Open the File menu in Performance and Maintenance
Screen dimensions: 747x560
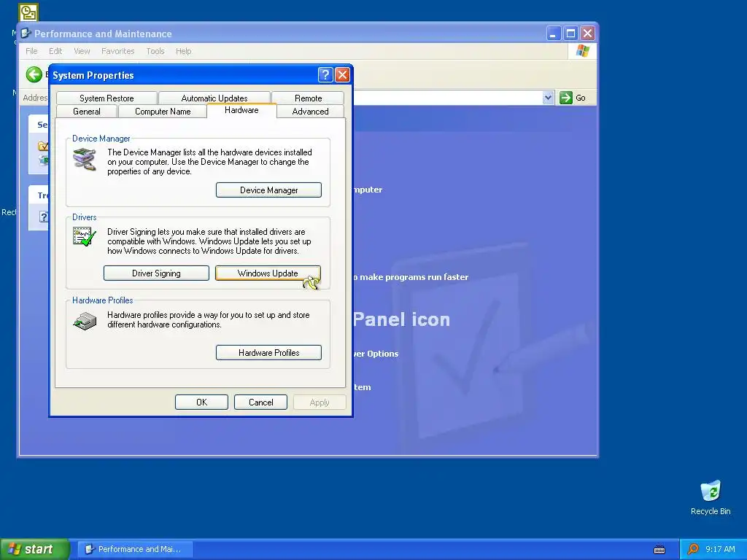pos(31,51)
